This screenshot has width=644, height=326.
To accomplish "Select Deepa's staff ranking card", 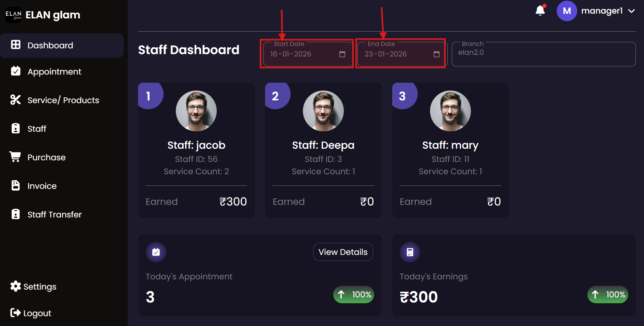I will 323,150.
